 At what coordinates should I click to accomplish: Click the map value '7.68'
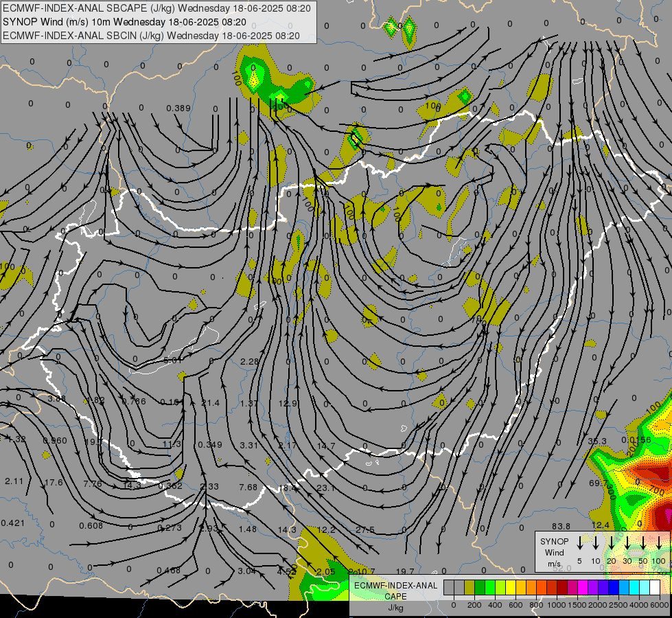(248, 488)
